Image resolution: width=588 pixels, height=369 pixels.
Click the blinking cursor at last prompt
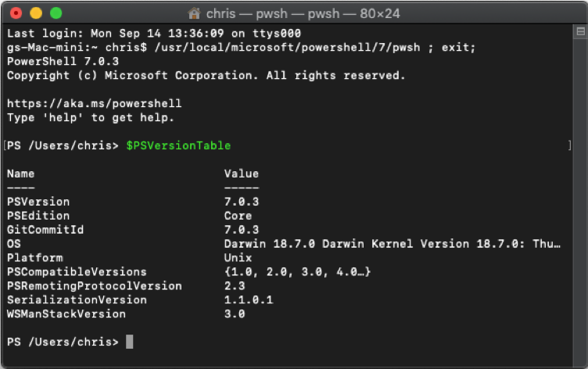129,342
